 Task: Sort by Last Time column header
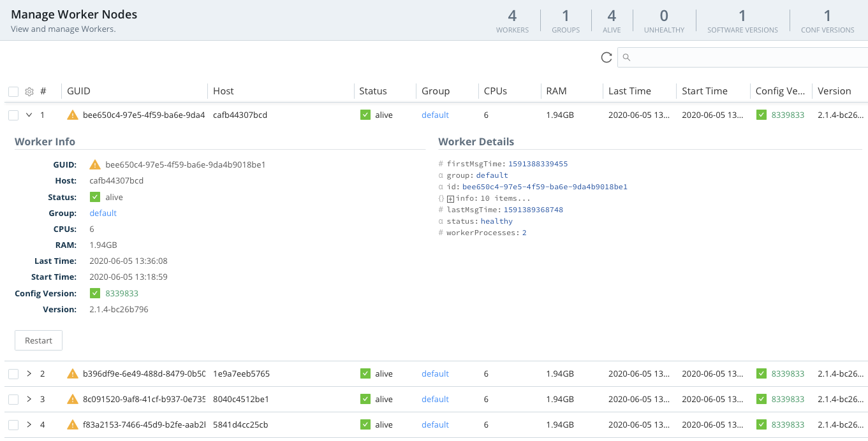point(629,91)
